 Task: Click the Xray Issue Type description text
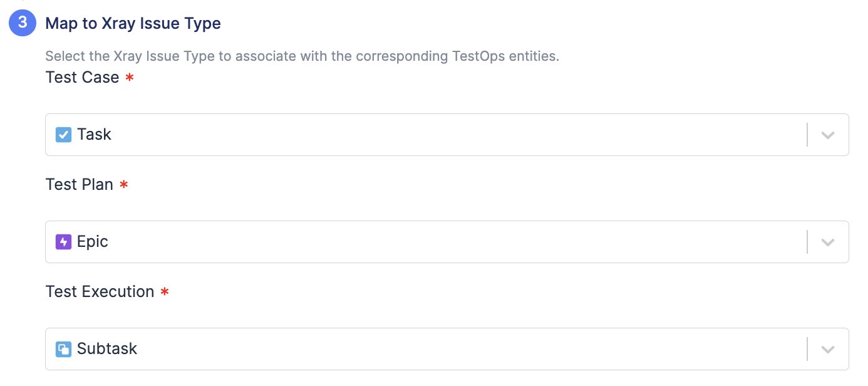302,56
